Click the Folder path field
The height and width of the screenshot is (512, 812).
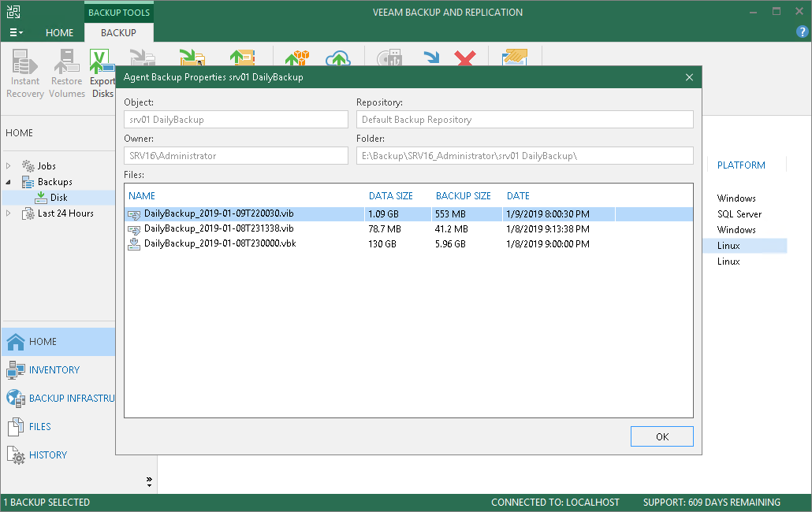(x=524, y=156)
